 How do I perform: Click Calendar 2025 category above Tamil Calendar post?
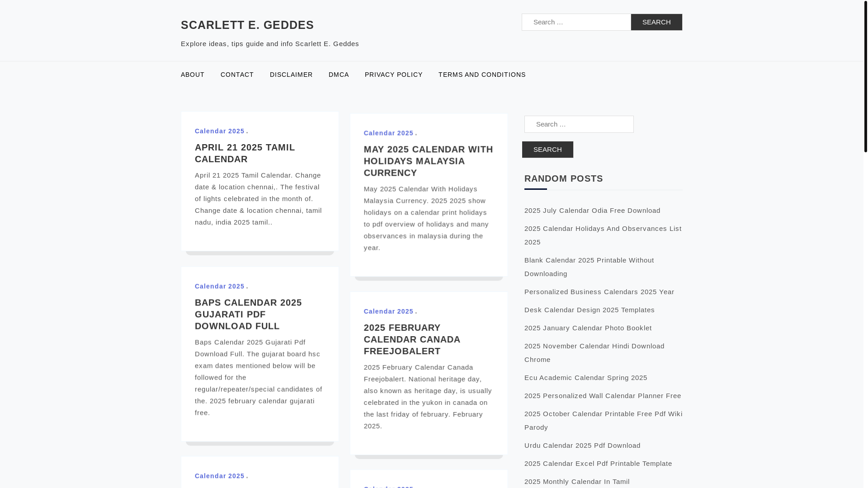(x=220, y=131)
